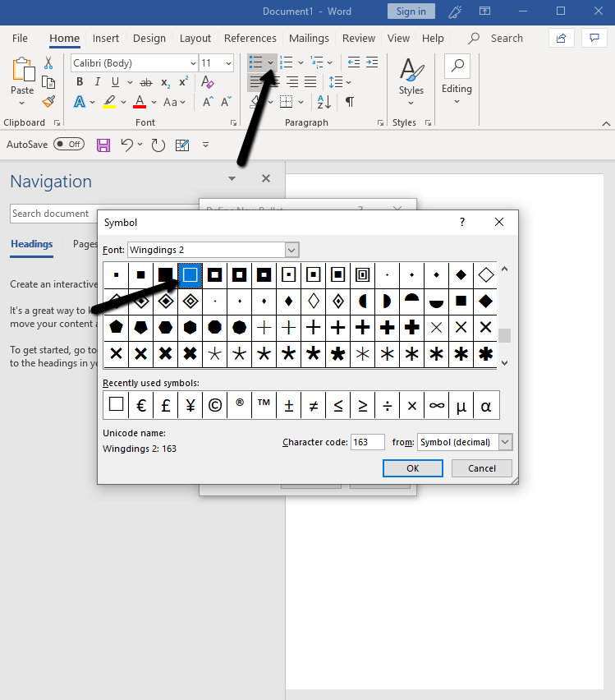The image size is (615, 700).
Task: Toggle Underline formatting
Action: [115, 81]
